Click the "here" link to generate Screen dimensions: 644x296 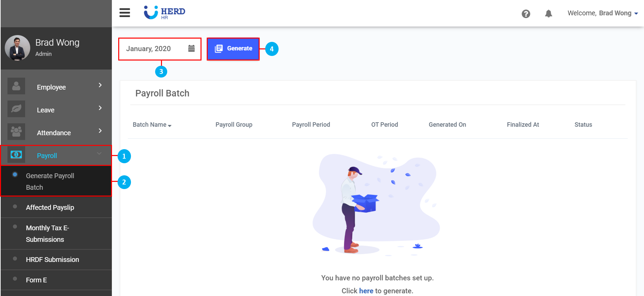click(366, 291)
